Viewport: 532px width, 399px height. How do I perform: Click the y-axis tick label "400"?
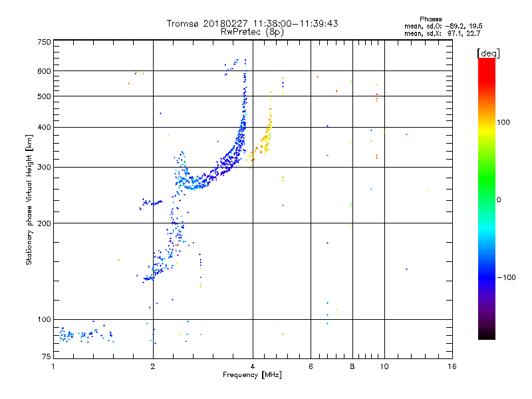pos(44,127)
